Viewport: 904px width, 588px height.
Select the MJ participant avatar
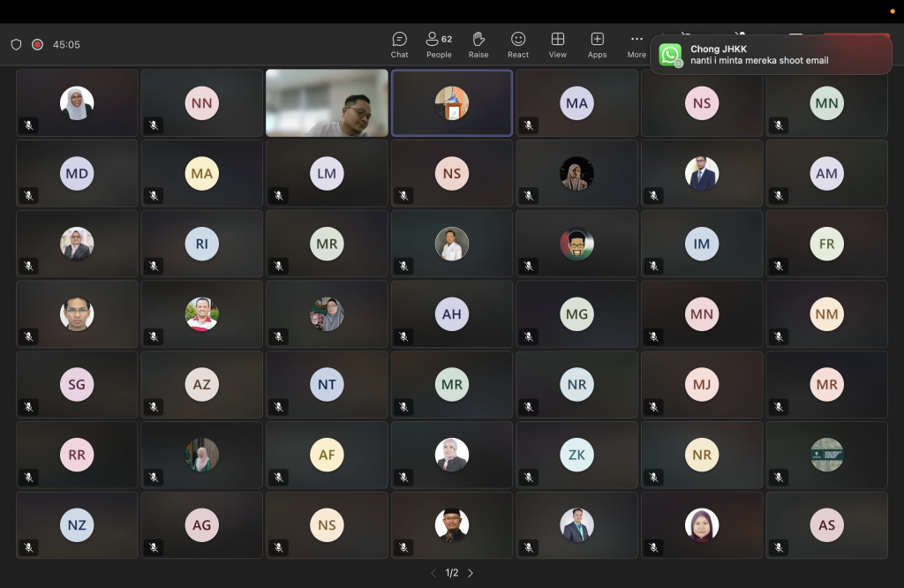(702, 385)
